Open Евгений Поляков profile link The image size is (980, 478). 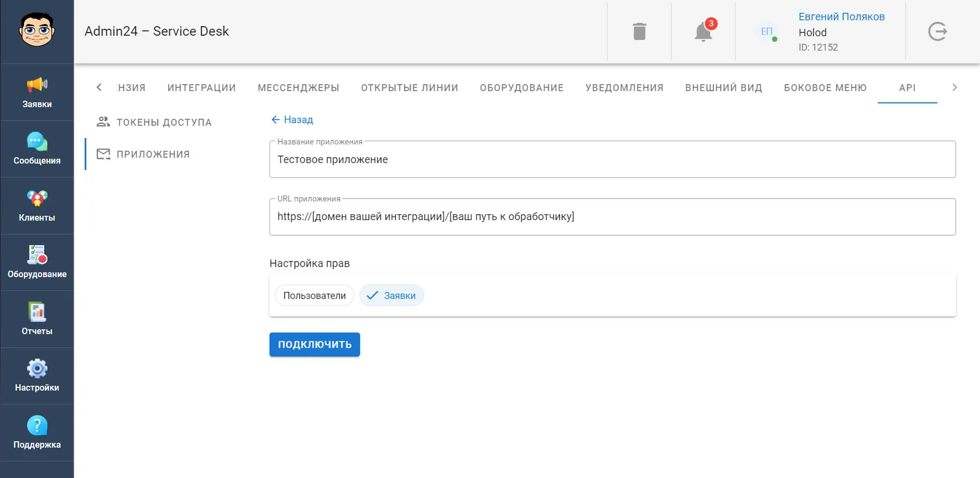[842, 17]
